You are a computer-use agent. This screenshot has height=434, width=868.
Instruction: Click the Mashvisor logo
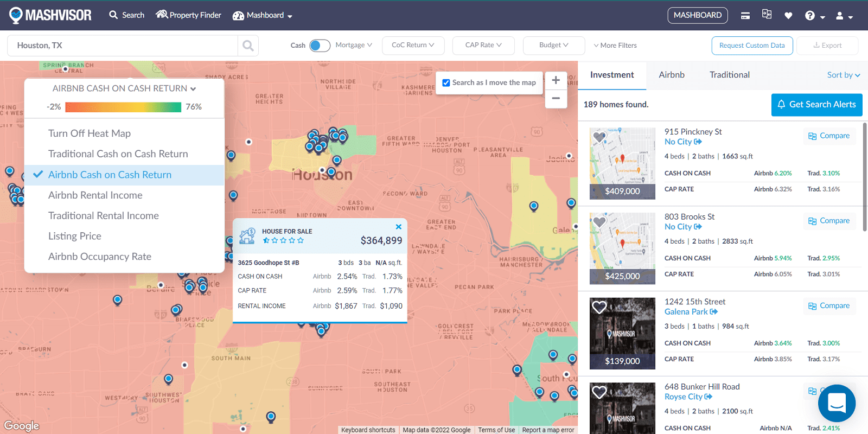coord(50,15)
